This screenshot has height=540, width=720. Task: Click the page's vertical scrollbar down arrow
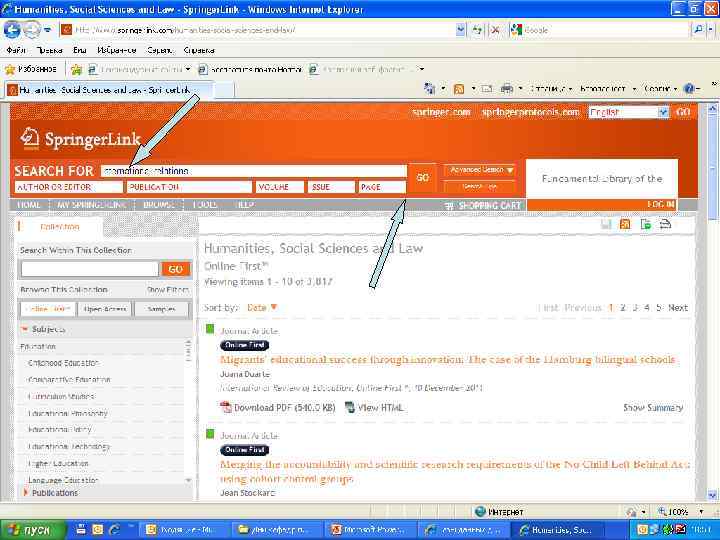pos(712,495)
